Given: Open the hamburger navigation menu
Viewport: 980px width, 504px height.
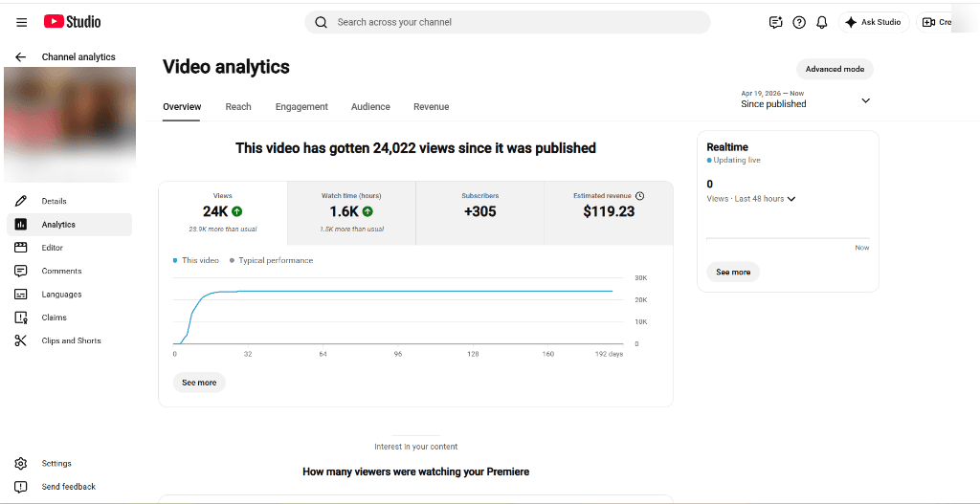Looking at the screenshot, I should click(22, 23).
